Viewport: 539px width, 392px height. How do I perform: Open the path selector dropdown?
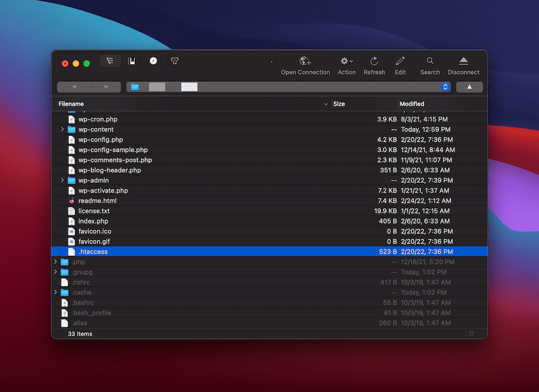click(x=445, y=87)
